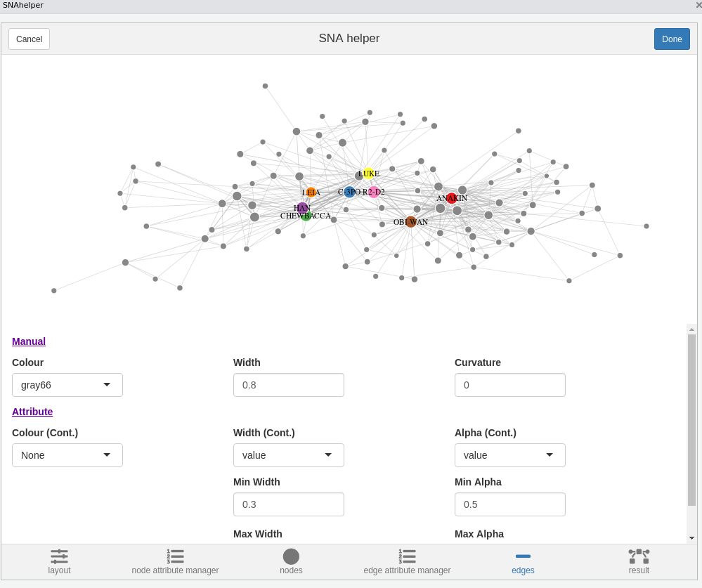702x588 pixels.
Task: Click the red ANAKIN node
Action: tap(452, 198)
